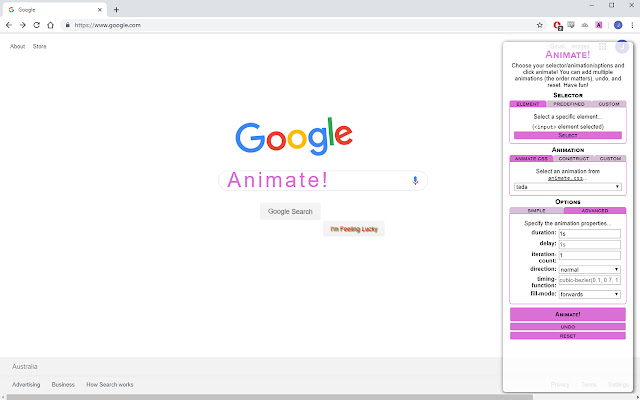Reload the page with the refresh icon
640x400 pixels.
[36, 25]
